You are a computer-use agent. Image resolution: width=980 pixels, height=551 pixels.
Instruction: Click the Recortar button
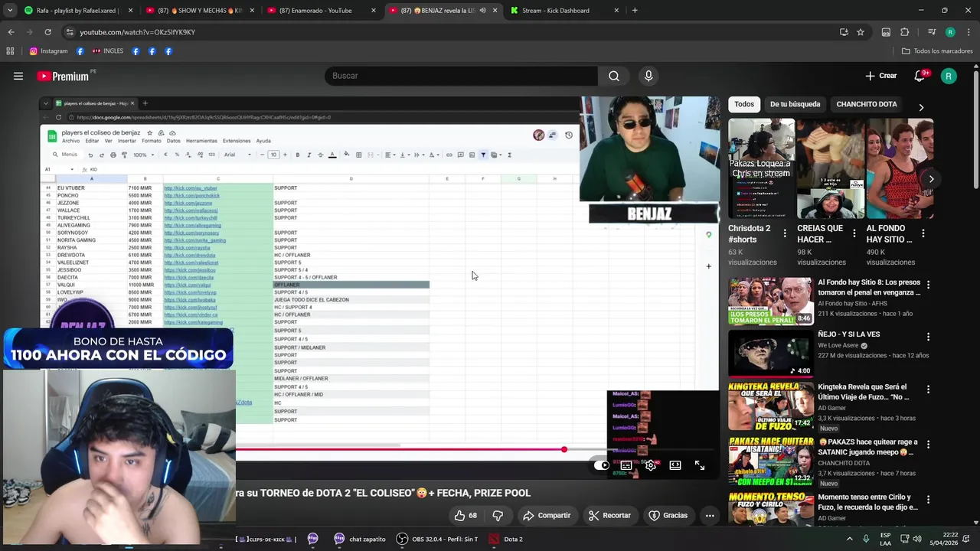(x=609, y=516)
